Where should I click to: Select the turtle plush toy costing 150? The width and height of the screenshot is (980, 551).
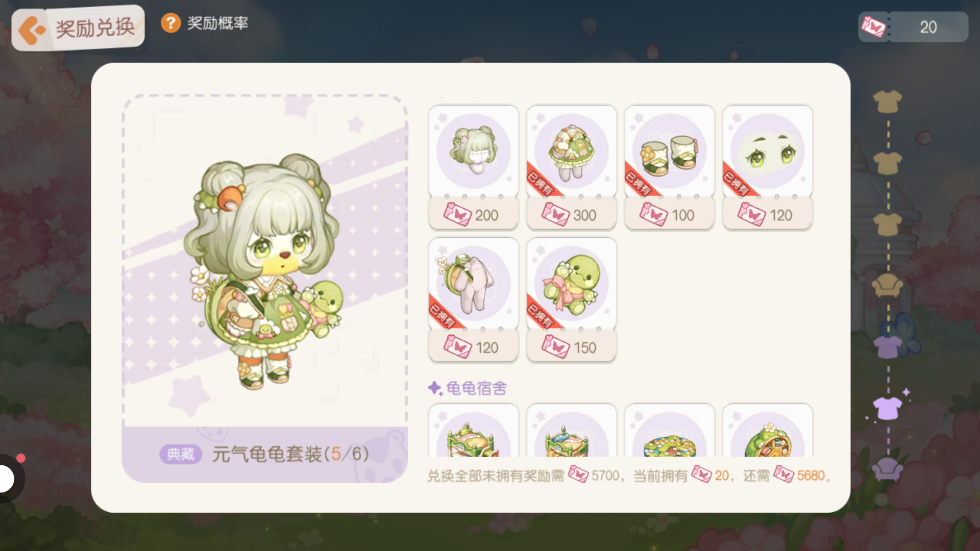[x=572, y=300]
